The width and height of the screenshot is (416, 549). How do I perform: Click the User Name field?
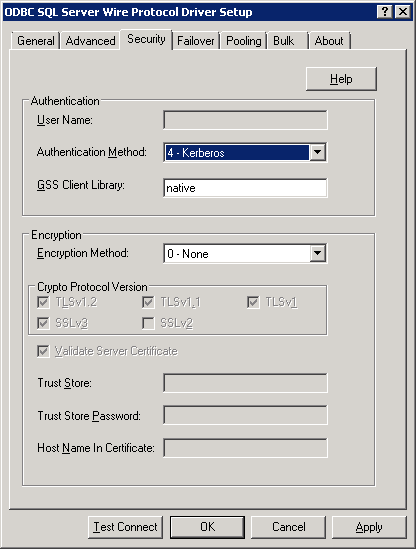click(245, 120)
